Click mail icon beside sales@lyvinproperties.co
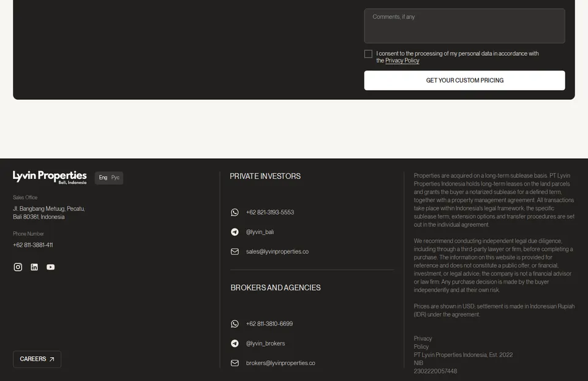The width and height of the screenshot is (588, 381). tap(235, 252)
